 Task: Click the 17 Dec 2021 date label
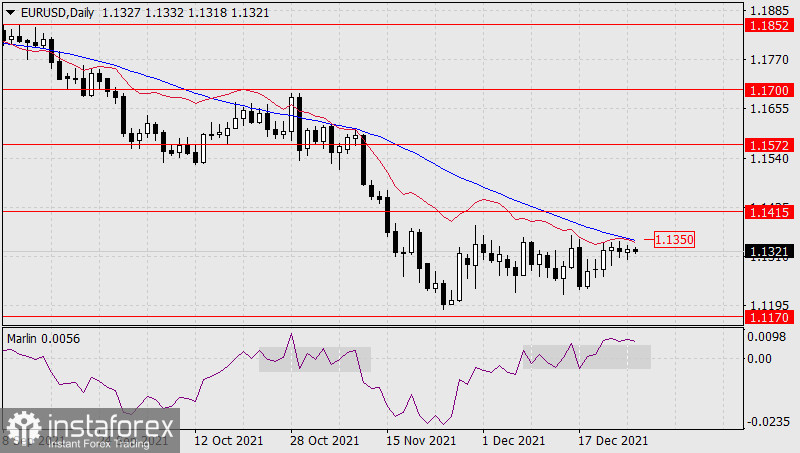(x=613, y=440)
